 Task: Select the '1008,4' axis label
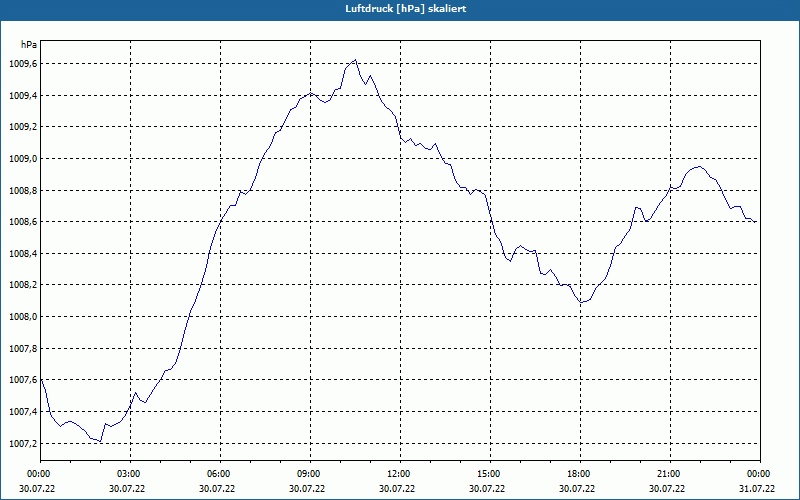(x=23, y=254)
